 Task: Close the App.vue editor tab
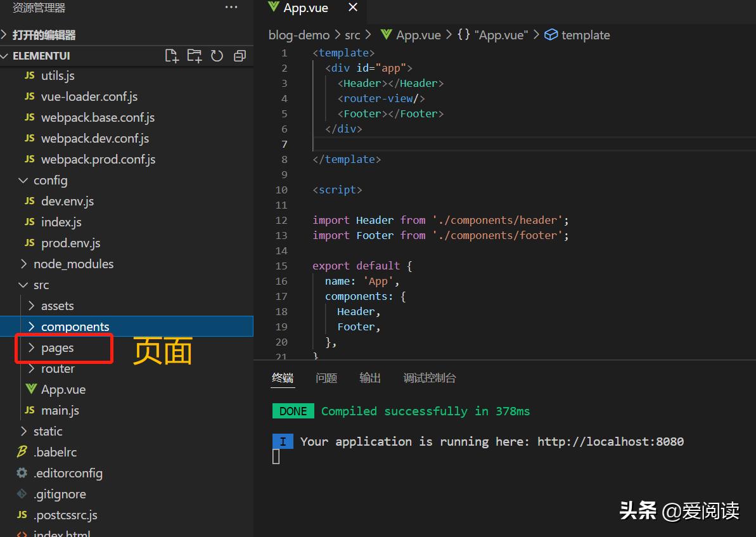click(353, 8)
